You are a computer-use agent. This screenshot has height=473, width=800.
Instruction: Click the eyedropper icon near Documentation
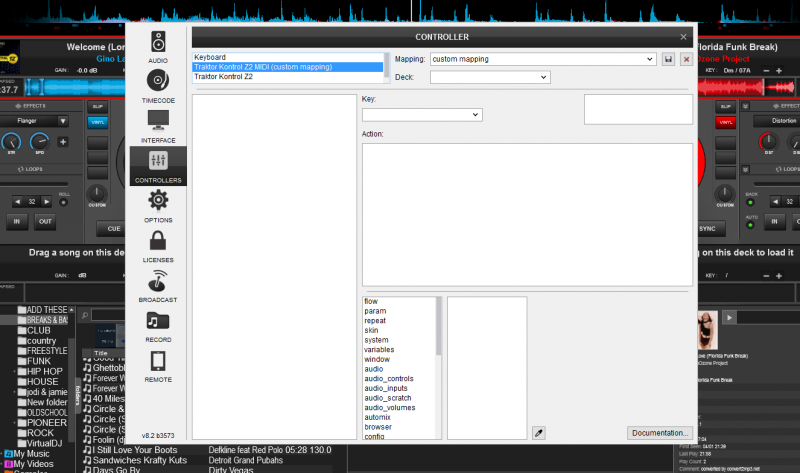[538, 433]
